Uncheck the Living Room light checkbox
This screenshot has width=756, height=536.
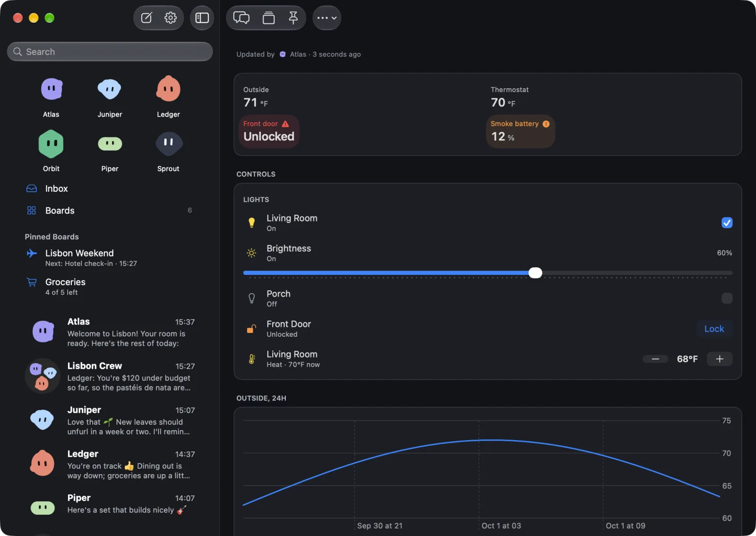tap(727, 222)
